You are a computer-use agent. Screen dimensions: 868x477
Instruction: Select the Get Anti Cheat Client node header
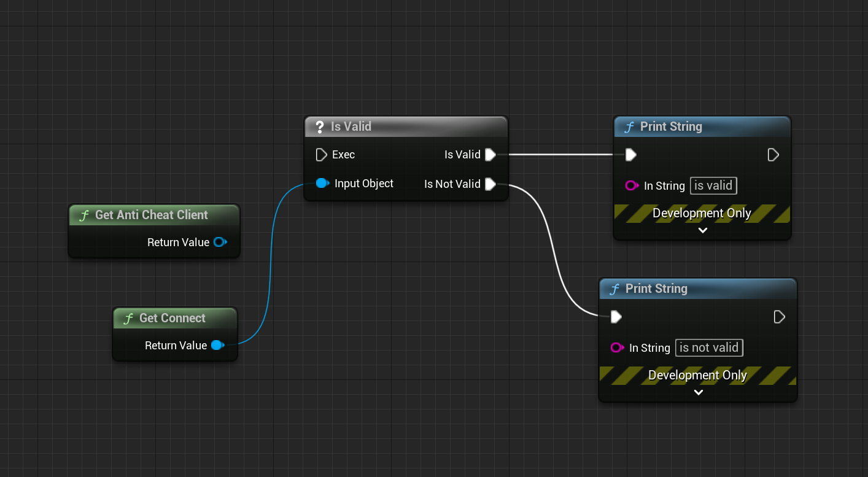[x=153, y=215]
